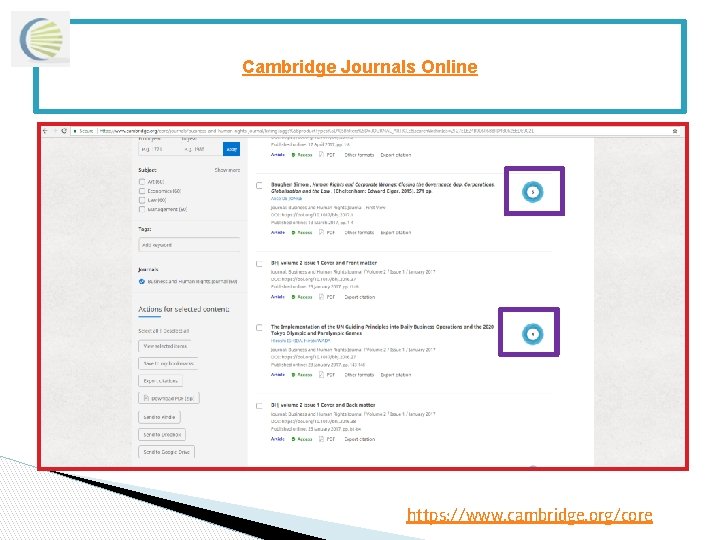Select the checkbox for the Cover and Back matter result
The height and width of the screenshot is (540, 720).
(259, 406)
